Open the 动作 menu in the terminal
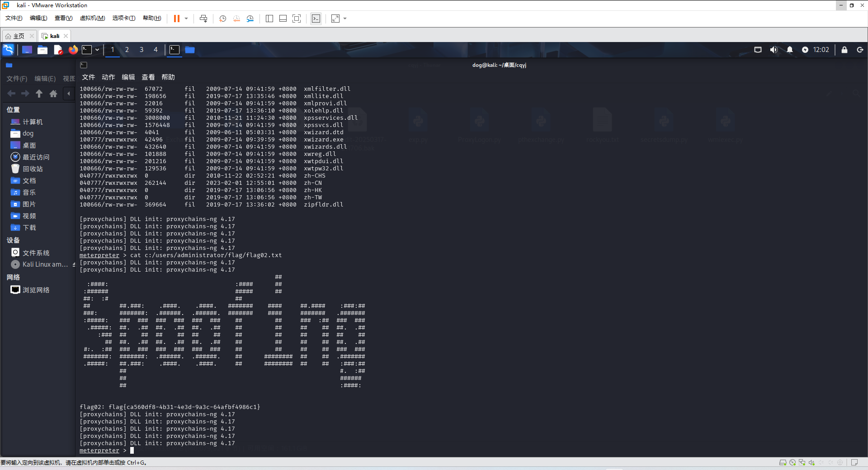This screenshot has width=868, height=470. tap(108, 77)
